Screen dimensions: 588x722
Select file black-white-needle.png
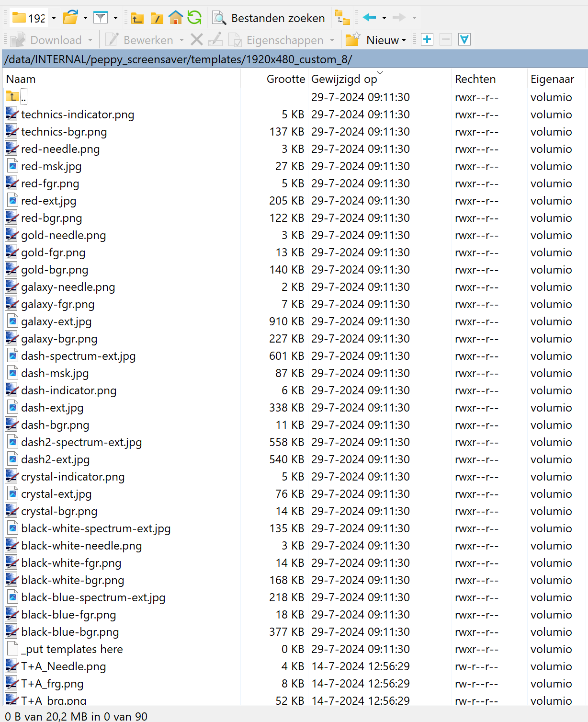coord(81,546)
